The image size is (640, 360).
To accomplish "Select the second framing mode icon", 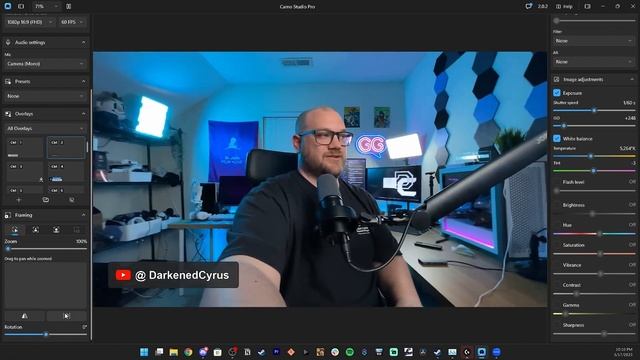I will click(x=36, y=230).
